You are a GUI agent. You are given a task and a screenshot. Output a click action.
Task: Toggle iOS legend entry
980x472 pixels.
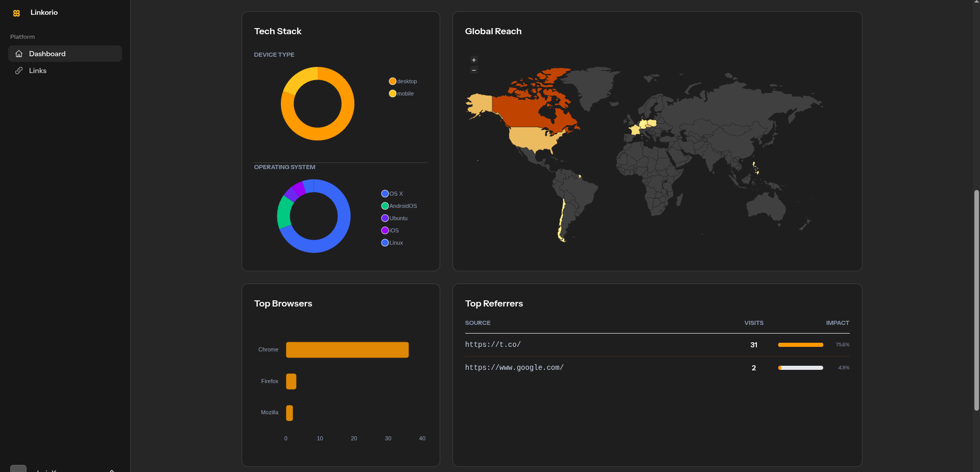tap(390, 230)
